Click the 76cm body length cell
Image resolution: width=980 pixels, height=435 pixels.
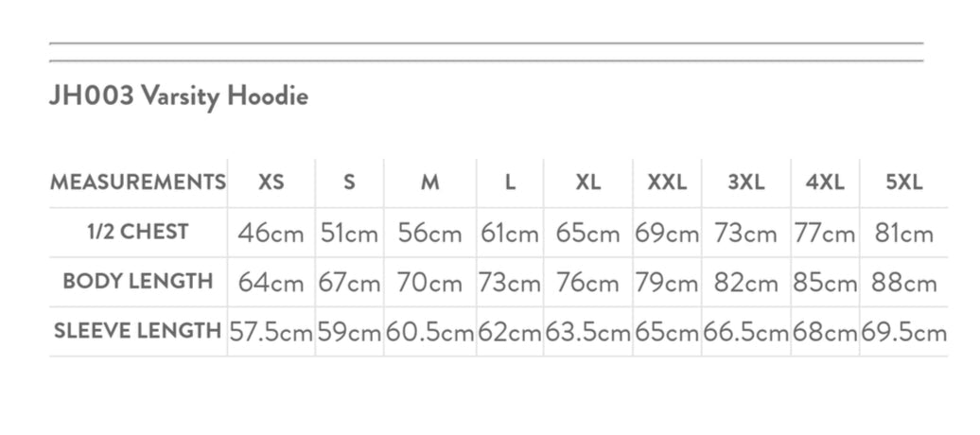tap(587, 283)
